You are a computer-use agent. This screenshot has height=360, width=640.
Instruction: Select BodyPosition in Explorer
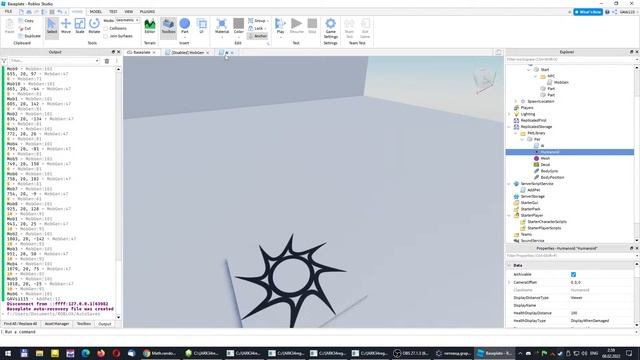coord(549,177)
